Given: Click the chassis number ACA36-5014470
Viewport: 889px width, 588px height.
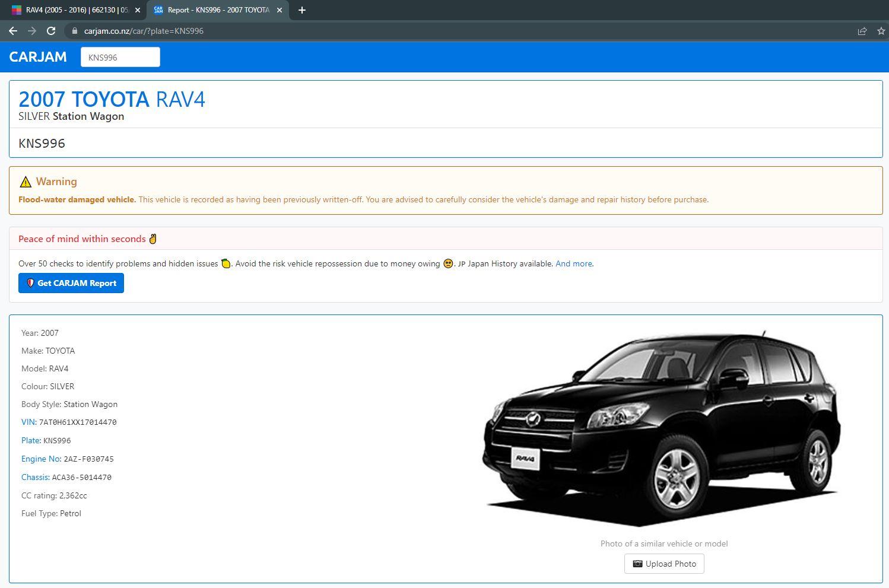Looking at the screenshot, I should (x=82, y=477).
